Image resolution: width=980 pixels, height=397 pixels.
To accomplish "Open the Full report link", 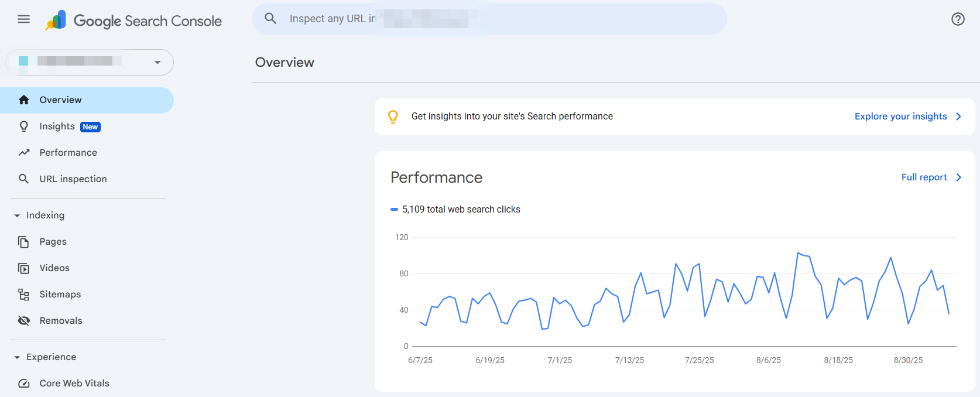I will (x=930, y=177).
